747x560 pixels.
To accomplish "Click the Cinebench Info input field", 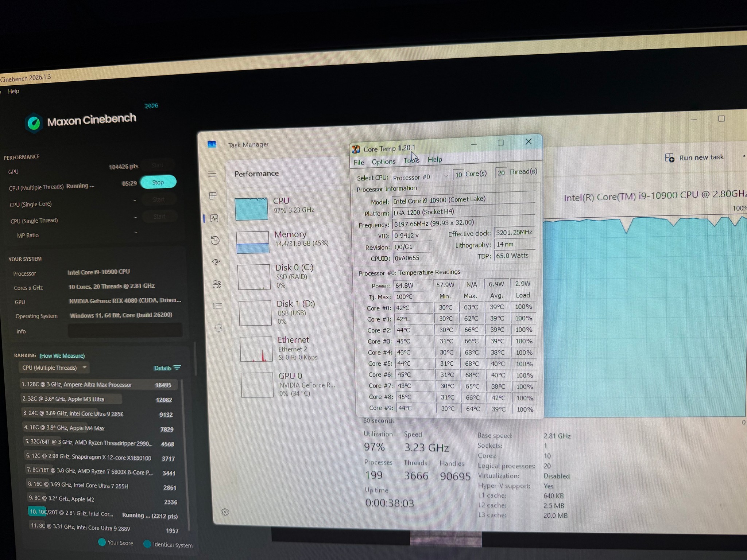I will pyautogui.click(x=125, y=330).
